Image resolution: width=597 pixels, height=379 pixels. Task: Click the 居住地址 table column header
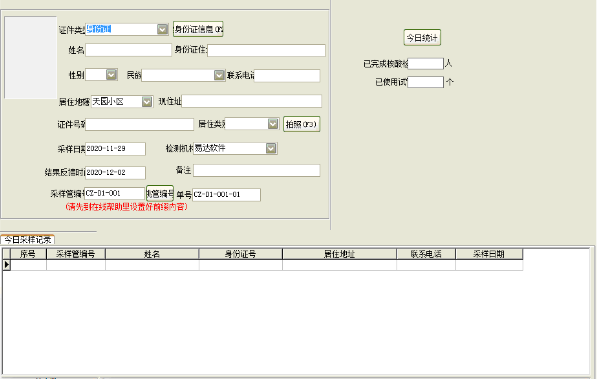coord(340,254)
